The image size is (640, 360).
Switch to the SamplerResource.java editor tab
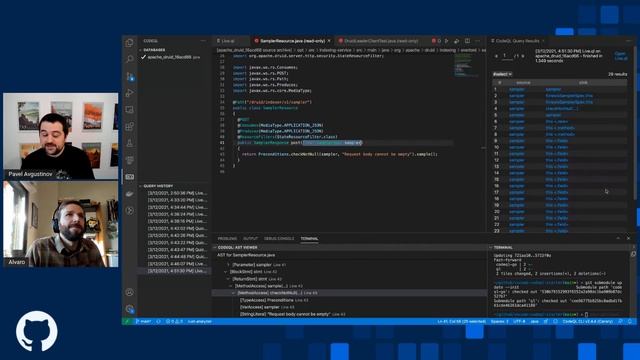coord(292,41)
